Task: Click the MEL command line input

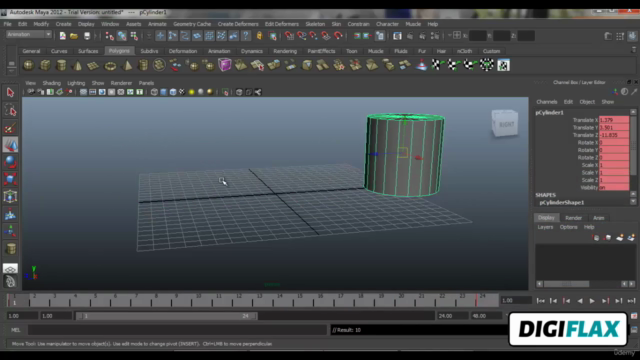Action: (177, 330)
